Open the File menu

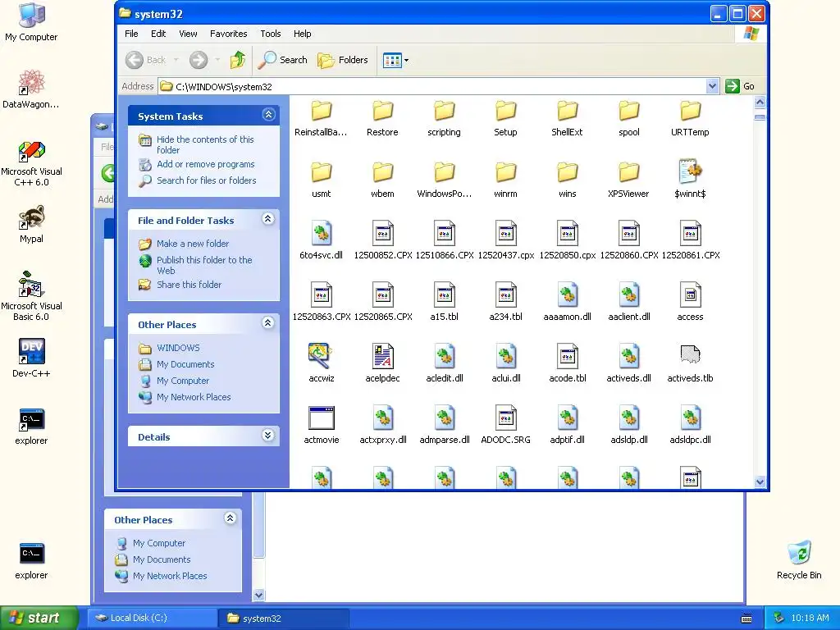(131, 34)
